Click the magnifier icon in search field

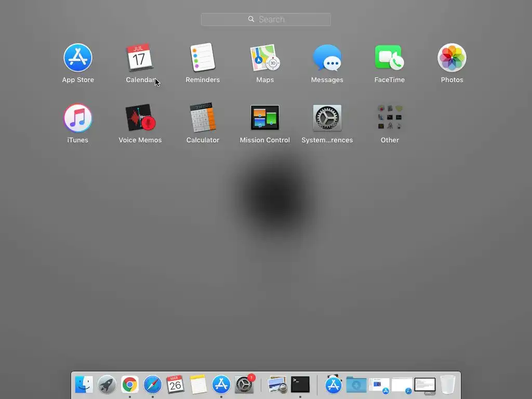coord(251,19)
